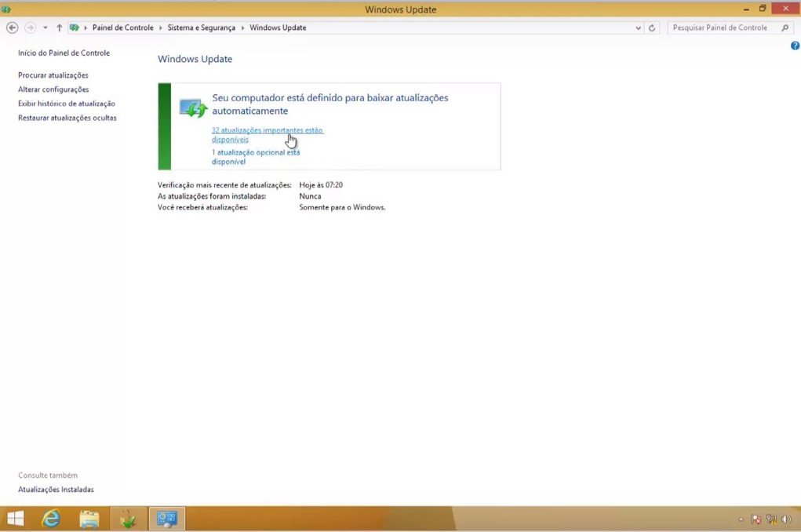This screenshot has width=801, height=532.
Task: Select Control Panel taskbar button
Action: tap(167, 519)
